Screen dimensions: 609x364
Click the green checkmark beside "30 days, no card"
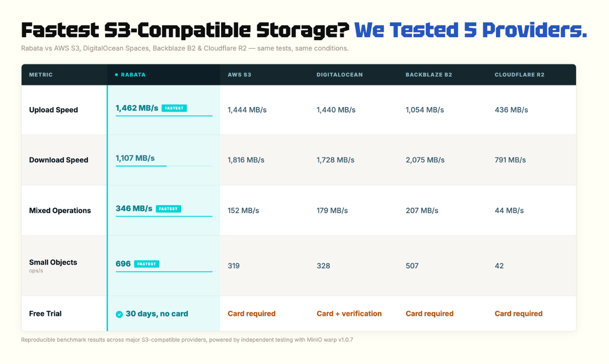(119, 314)
